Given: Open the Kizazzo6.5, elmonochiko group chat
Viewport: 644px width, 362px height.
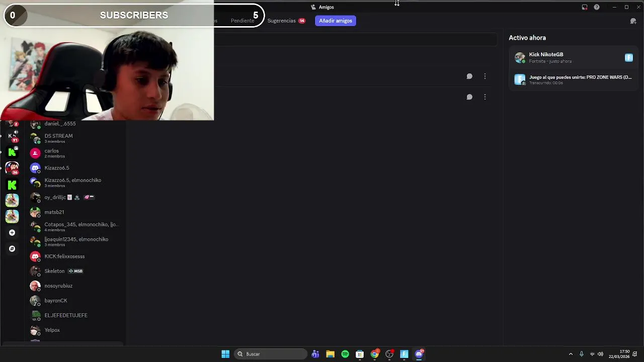Looking at the screenshot, I should click(x=74, y=183).
